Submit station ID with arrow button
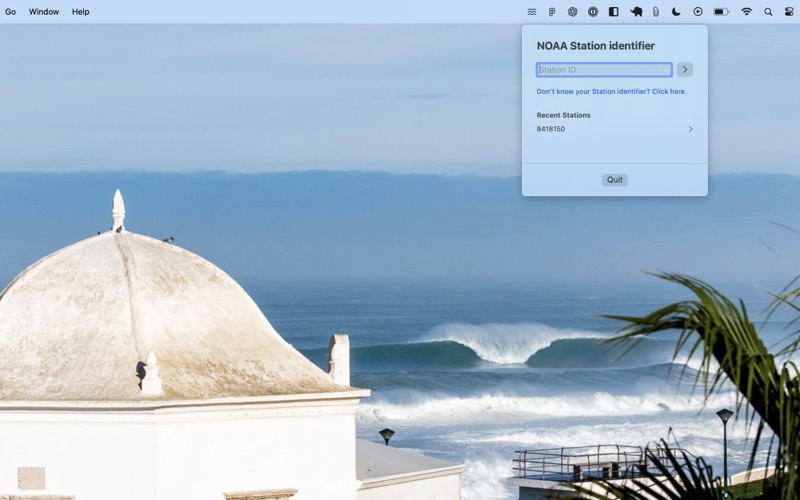Viewport: 800px width, 500px height. coord(685,70)
